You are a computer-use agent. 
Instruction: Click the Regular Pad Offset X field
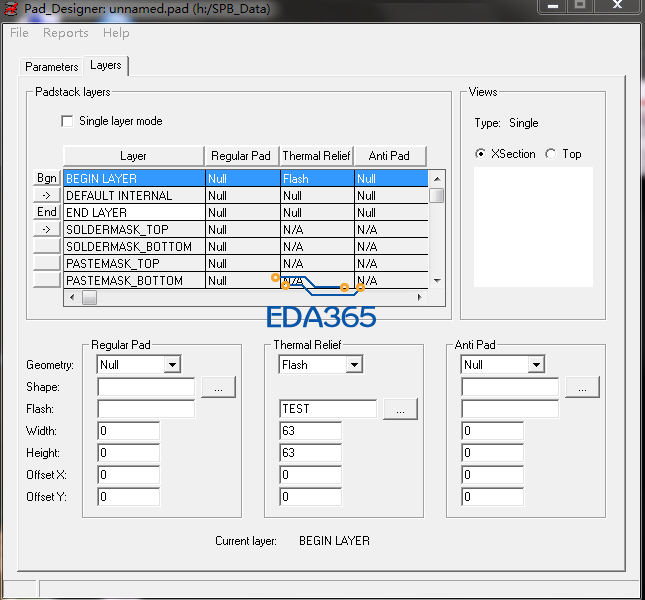click(x=129, y=475)
